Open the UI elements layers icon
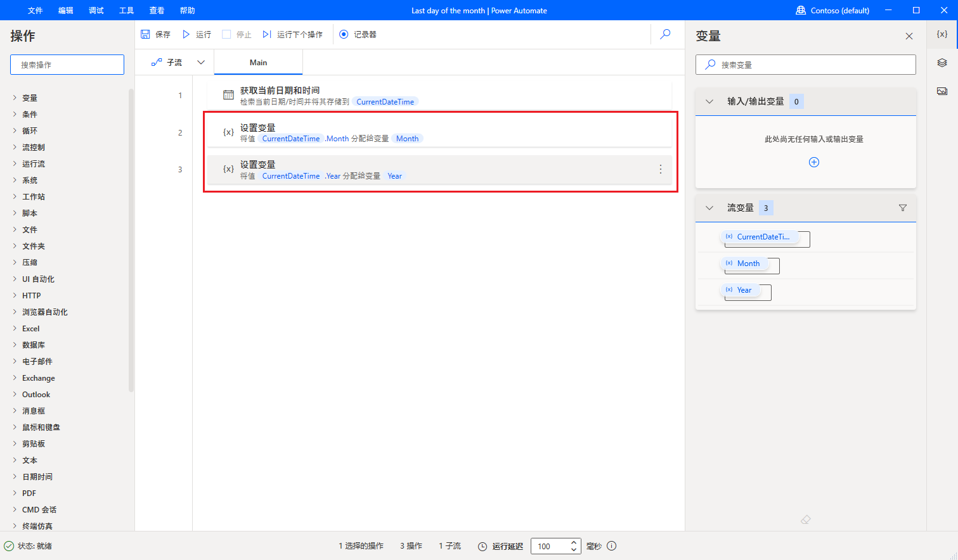 [942, 63]
